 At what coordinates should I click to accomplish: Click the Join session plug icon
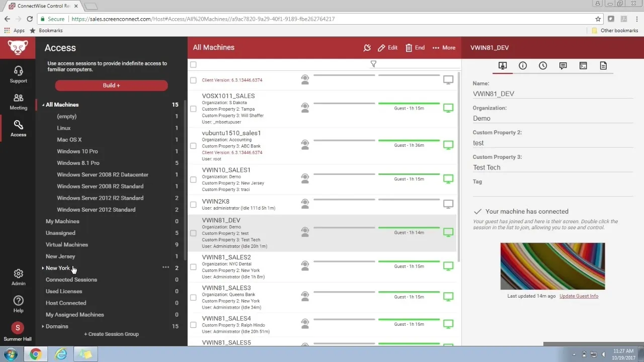367,48
